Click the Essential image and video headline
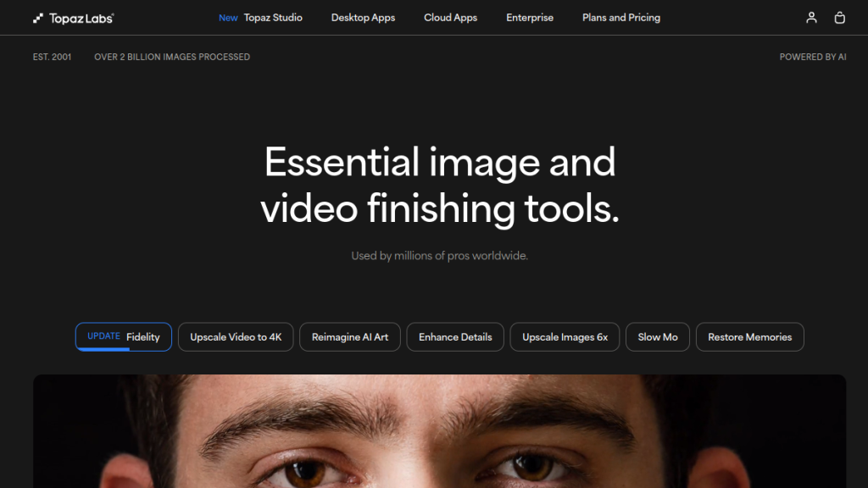Viewport: 868px width, 488px height. click(x=439, y=186)
